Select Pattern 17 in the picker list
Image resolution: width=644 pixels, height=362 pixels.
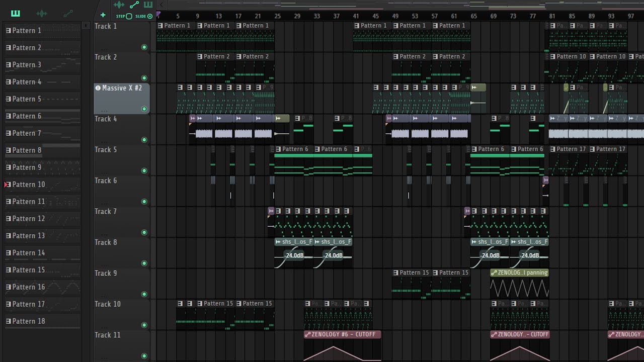click(42, 304)
